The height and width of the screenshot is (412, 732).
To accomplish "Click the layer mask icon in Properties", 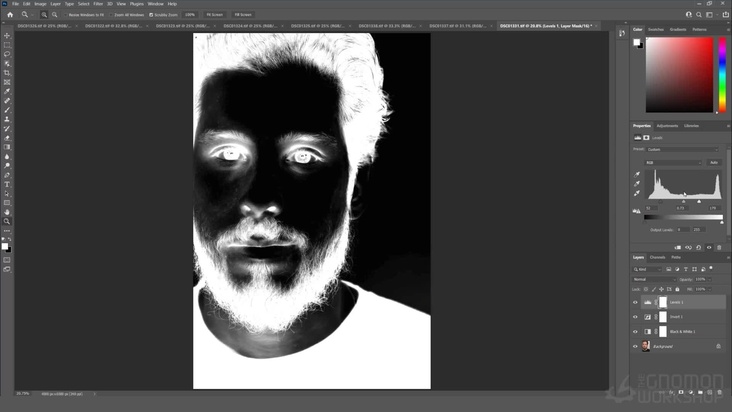I will [x=647, y=138].
